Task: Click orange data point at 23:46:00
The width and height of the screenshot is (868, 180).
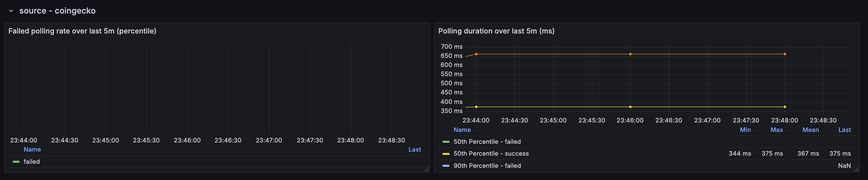Action: point(630,54)
